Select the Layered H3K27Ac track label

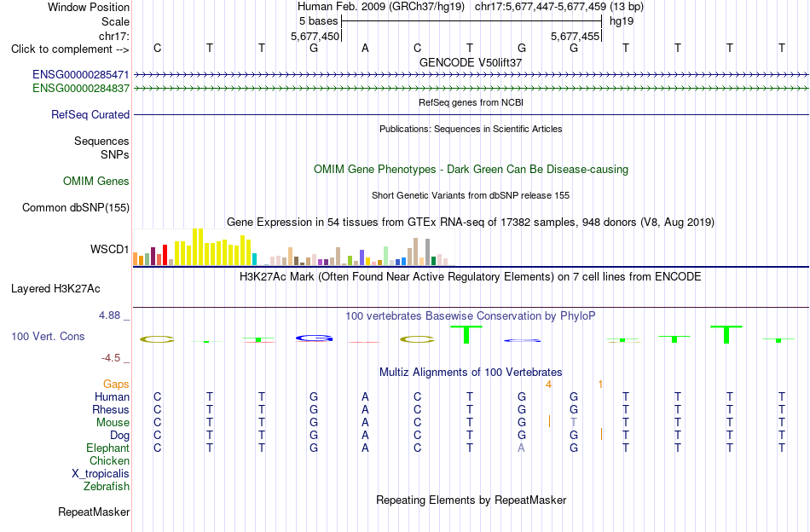(55, 289)
